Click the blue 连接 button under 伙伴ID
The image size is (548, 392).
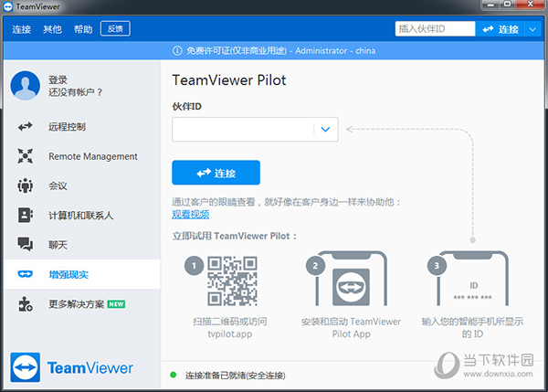point(216,173)
